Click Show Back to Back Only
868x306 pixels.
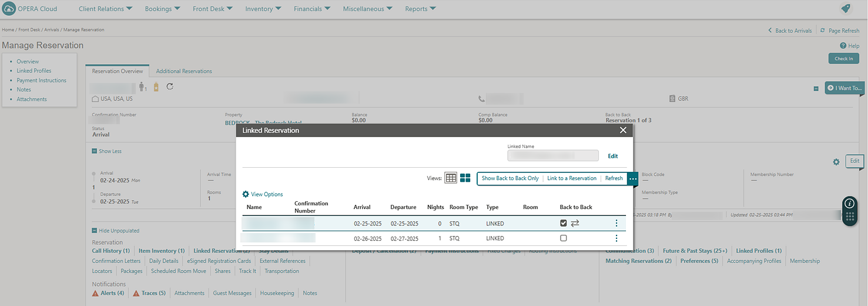click(x=510, y=178)
